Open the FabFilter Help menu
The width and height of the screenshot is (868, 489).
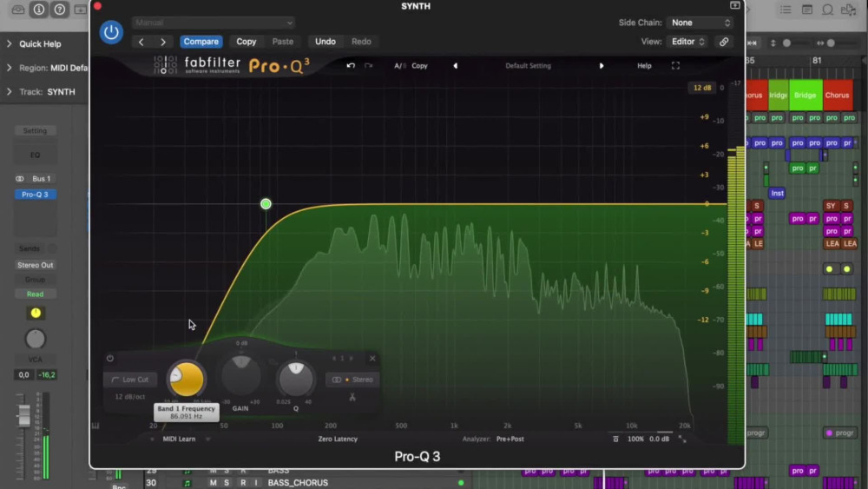point(644,66)
